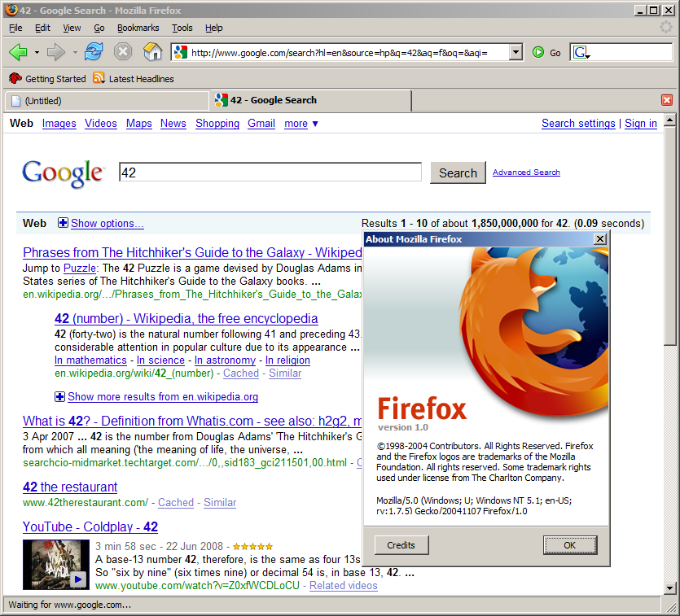Open the Back button history dropdown arrow
The image size is (680, 616).
pos(37,53)
